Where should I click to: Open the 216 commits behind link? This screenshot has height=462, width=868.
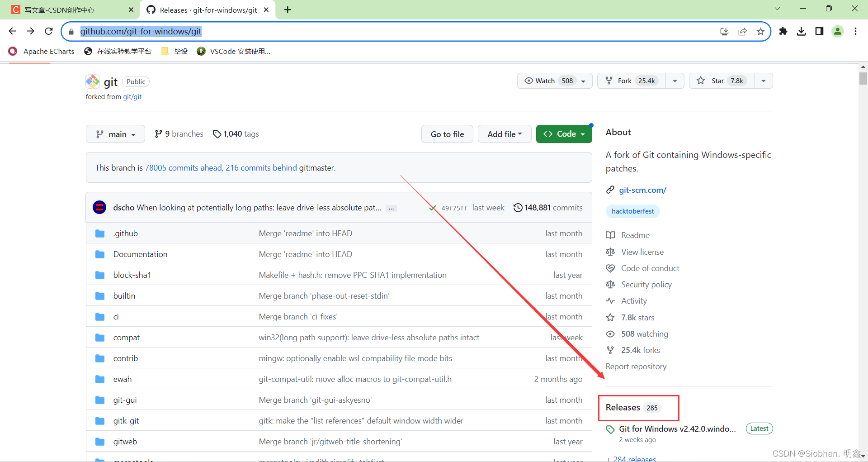click(x=261, y=168)
